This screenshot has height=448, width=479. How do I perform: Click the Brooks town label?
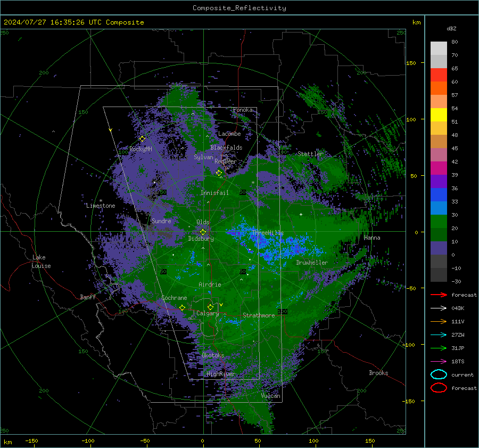click(x=378, y=373)
